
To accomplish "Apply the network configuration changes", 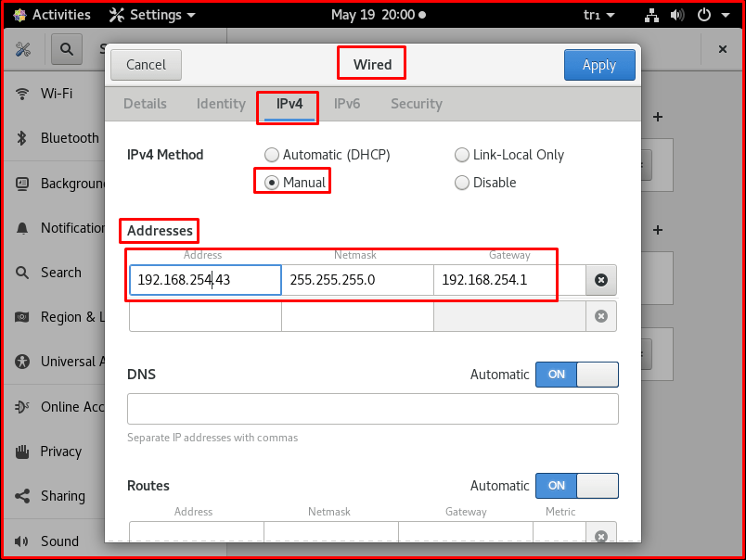I will [x=599, y=65].
